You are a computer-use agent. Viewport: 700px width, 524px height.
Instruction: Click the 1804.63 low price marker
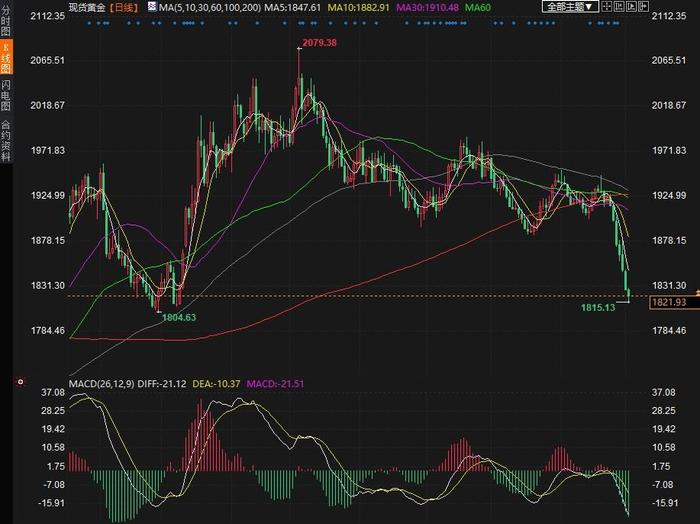179,317
